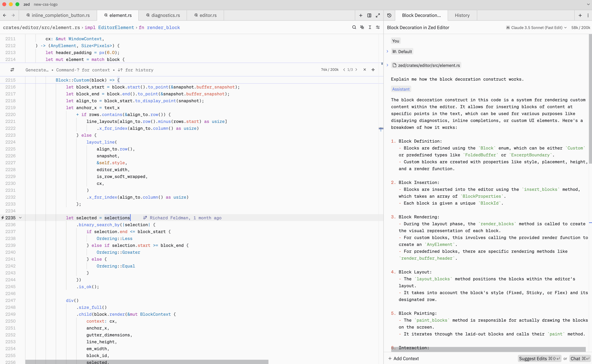This screenshot has width=592, height=364.
Task: Toggle selections tool text-cursor icon
Action: coord(370,27)
